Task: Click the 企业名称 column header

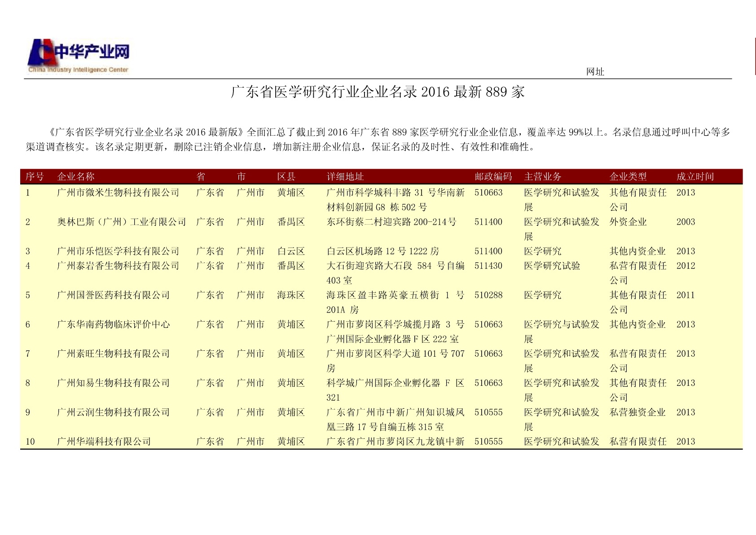Action: [x=76, y=177]
